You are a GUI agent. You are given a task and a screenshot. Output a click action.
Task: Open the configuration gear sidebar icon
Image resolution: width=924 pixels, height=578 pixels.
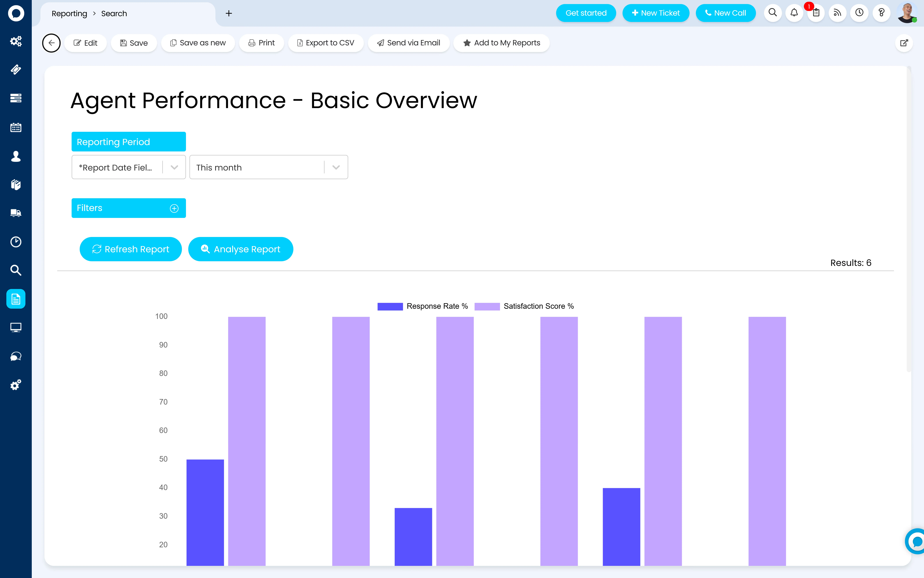tap(16, 385)
